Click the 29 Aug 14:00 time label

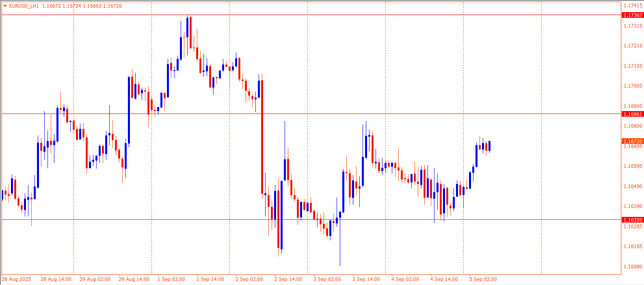pos(134,279)
